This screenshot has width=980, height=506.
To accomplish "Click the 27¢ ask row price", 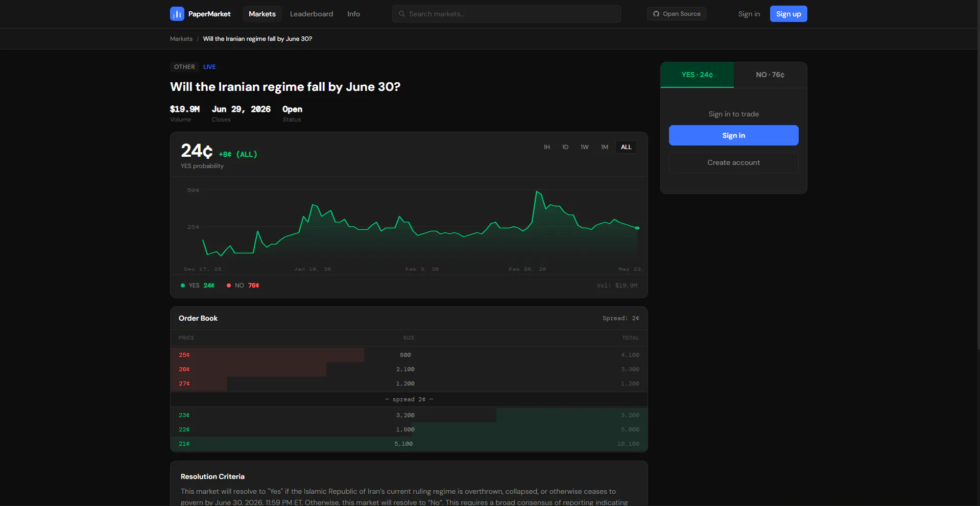I will pos(184,383).
